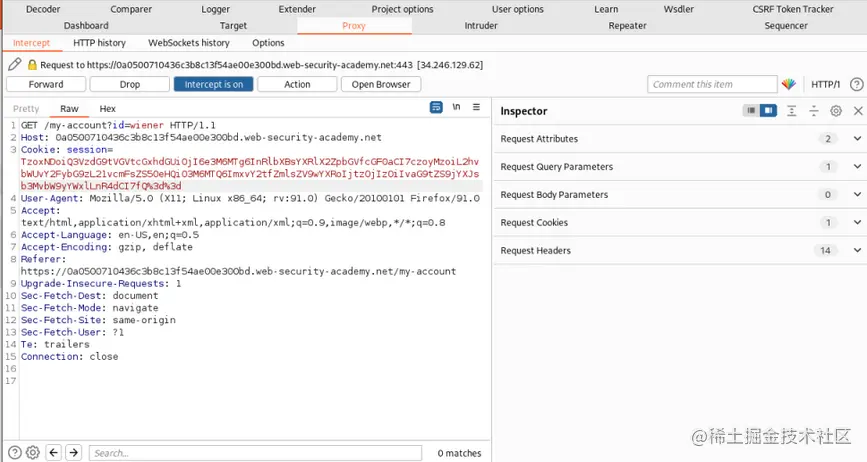Open the Repeater tab
The width and height of the screenshot is (867, 462).
click(x=628, y=25)
